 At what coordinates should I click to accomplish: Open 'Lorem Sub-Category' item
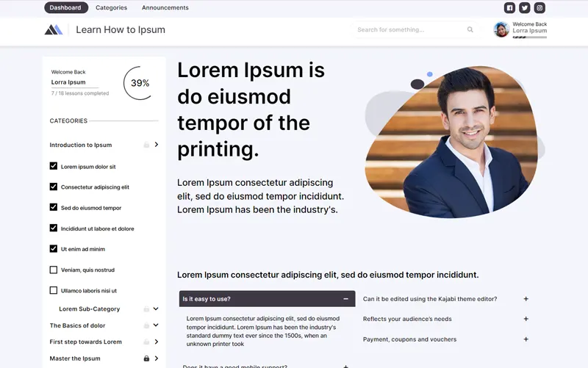(89, 309)
